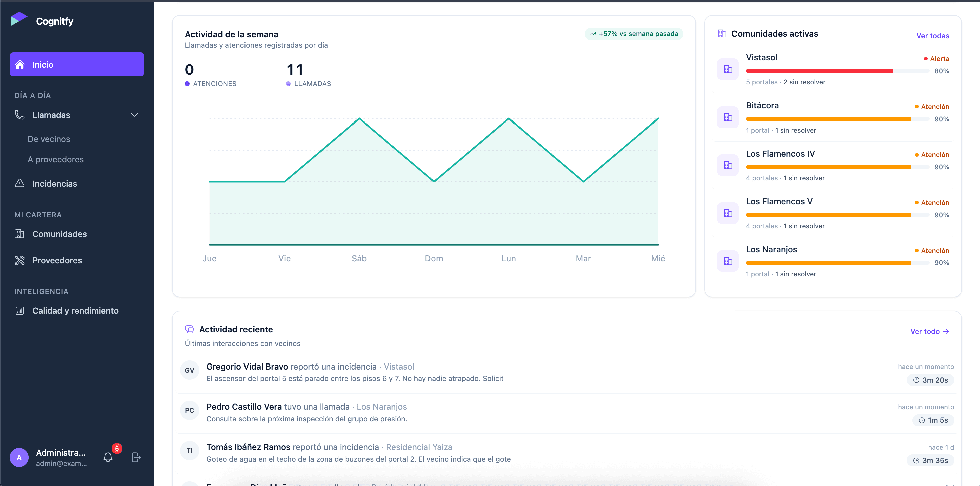Click the Ver todas link
Image resolution: width=980 pixels, height=486 pixels.
[x=932, y=36]
